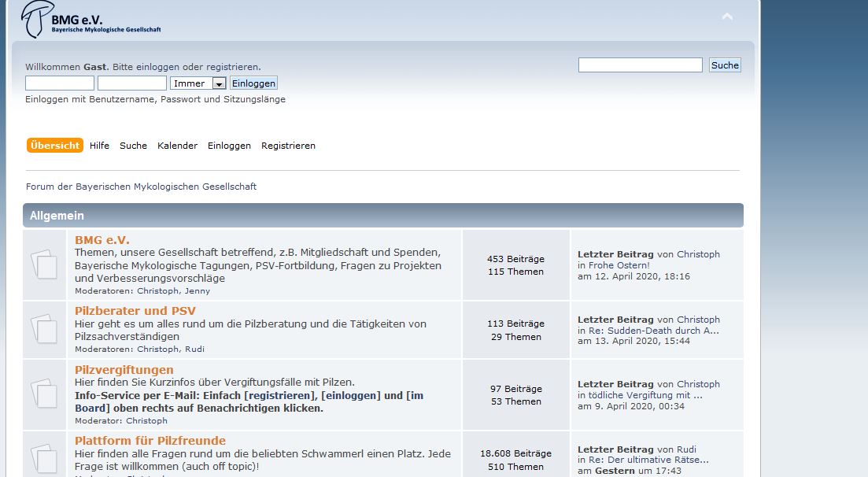Screen dimensions: 868x477
Task: Click the Pilzberater und PSV board icon
Action: (45, 329)
